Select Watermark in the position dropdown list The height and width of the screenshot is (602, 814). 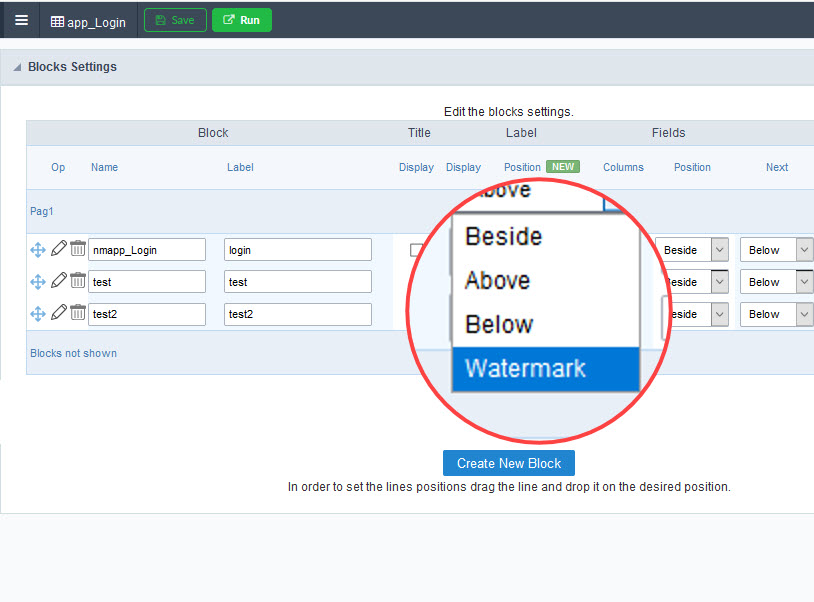546,368
